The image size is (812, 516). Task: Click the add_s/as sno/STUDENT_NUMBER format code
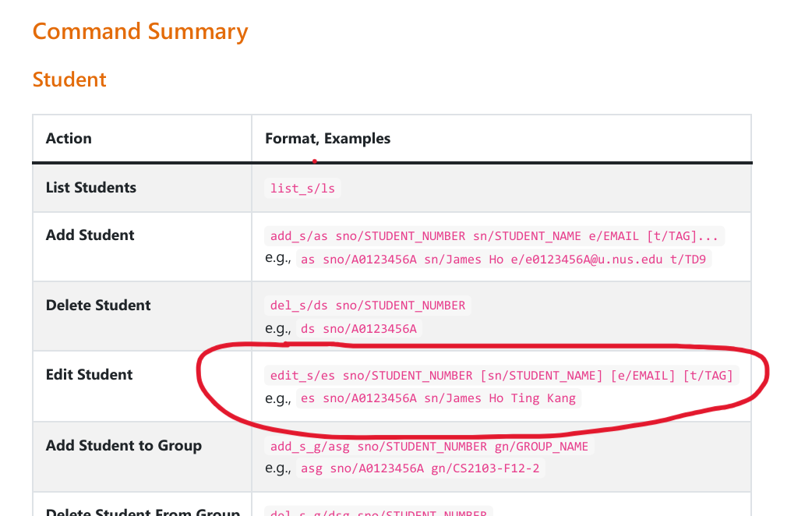[x=494, y=236]
